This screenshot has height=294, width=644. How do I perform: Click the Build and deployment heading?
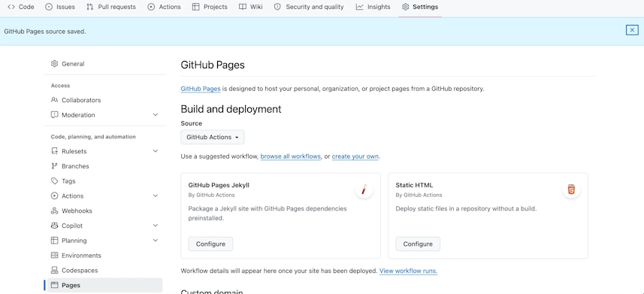(231, 109)
